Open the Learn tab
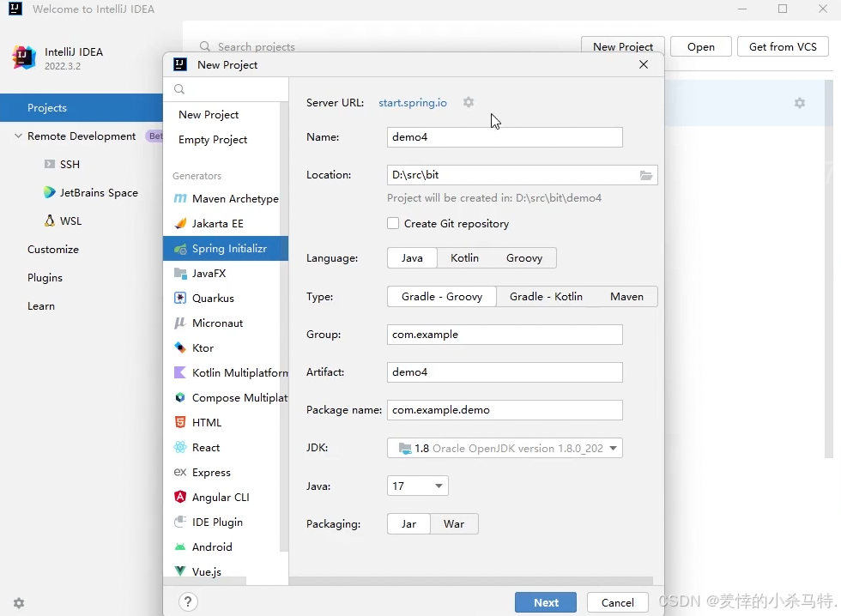The height and width of the screenshot is (616, 841). 41,306
